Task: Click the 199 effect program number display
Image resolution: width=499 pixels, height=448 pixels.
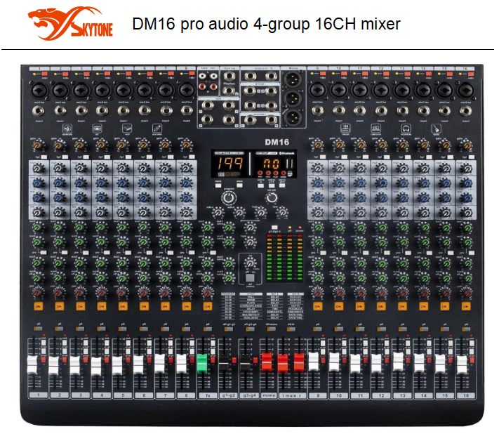Action: [x=230, y=164]
